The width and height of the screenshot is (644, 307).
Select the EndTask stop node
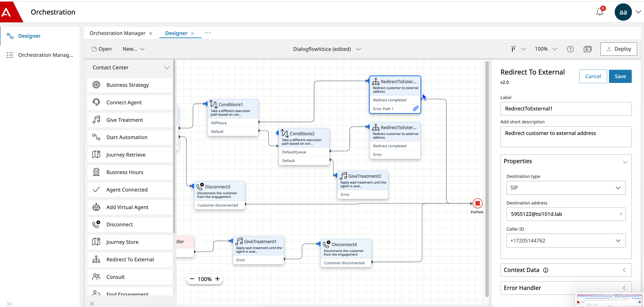coord(477,203)
